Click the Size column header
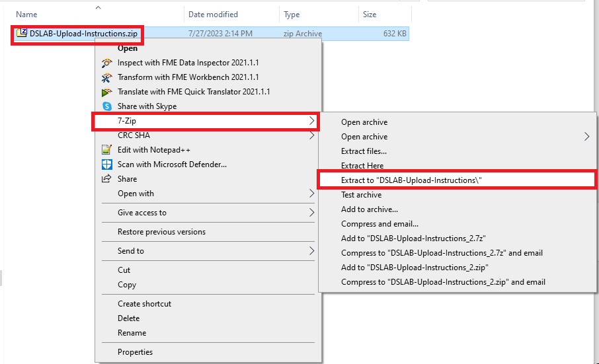 (x=370, y=14)
